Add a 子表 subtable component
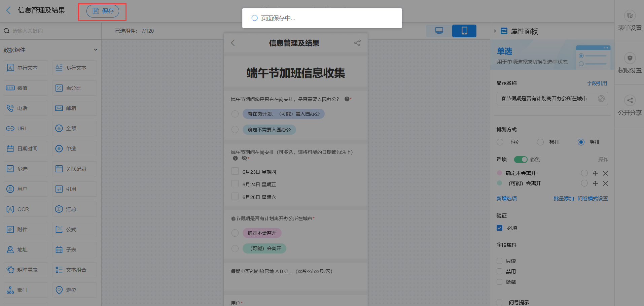 click(x=74, y=249)
